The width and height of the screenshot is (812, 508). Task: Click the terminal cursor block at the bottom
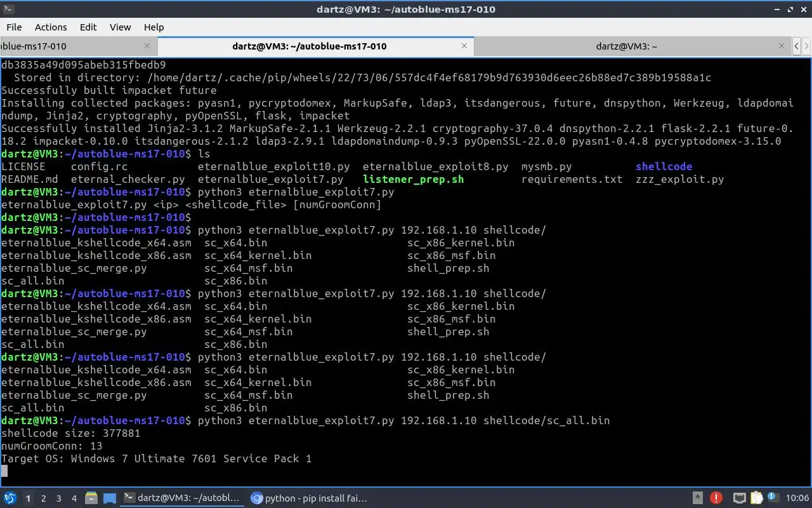(x=4, y=471)
